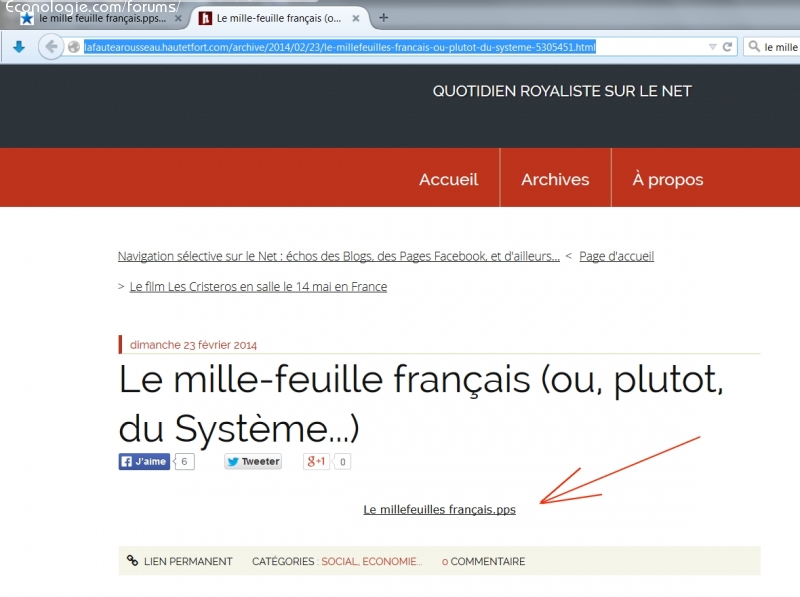Download the 'Le millefeuilles français.pps' link

[x=439, y=510]
